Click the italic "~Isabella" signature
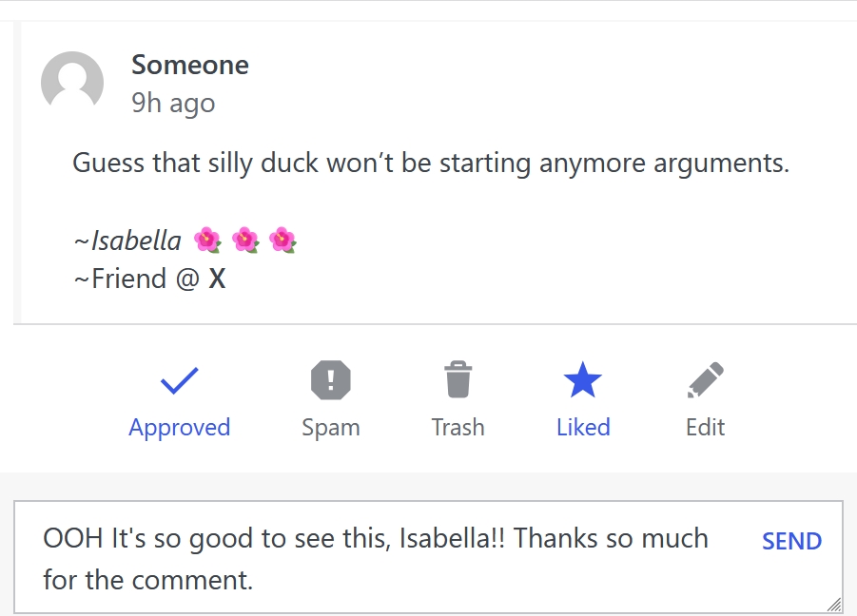The height and width of the screenshot is (616, 857). 127,241
